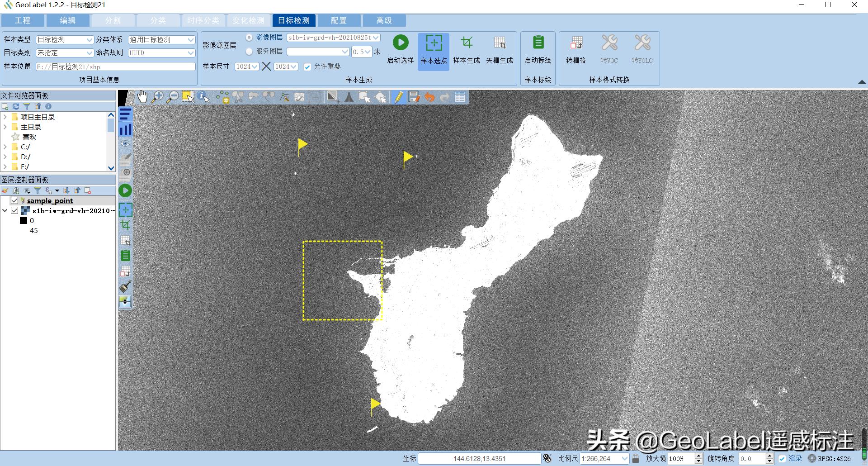Toggle the 允许重叠 checkbox
The height and width of the screenshot is (466, 868).
308,66
